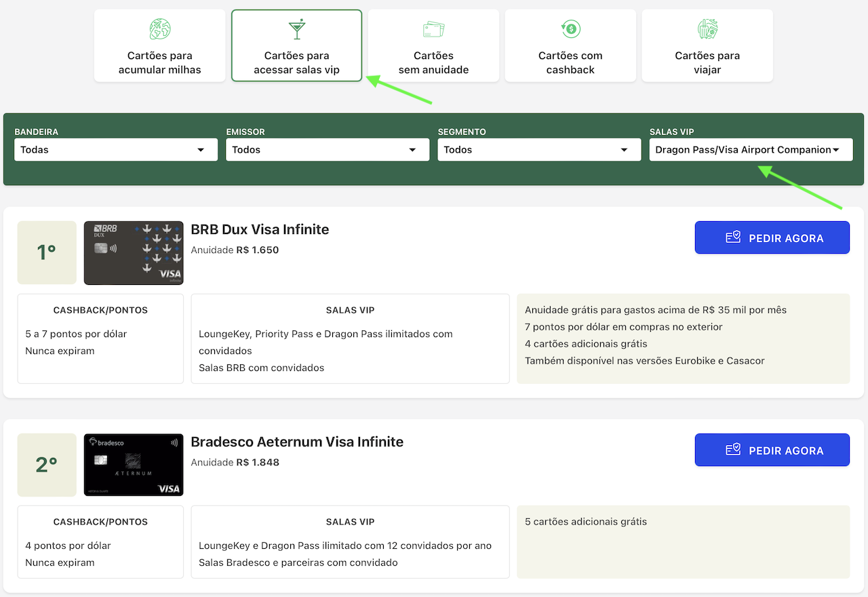Go to 'Cartões para viajar' tab

(x=707, y=45)
